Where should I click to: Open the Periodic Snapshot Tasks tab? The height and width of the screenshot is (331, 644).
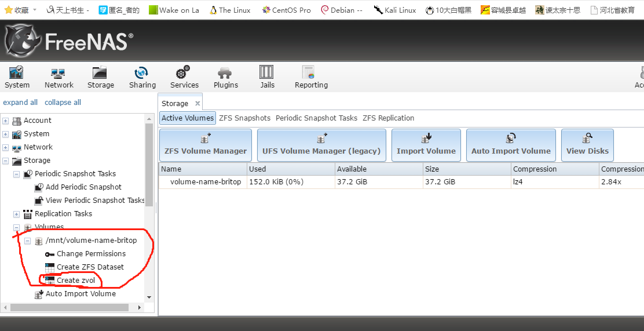tap(316, 118)
